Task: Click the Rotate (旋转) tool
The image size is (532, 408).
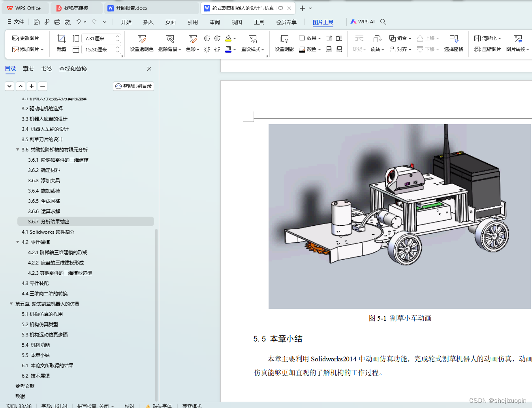Action: pos(377,43)
